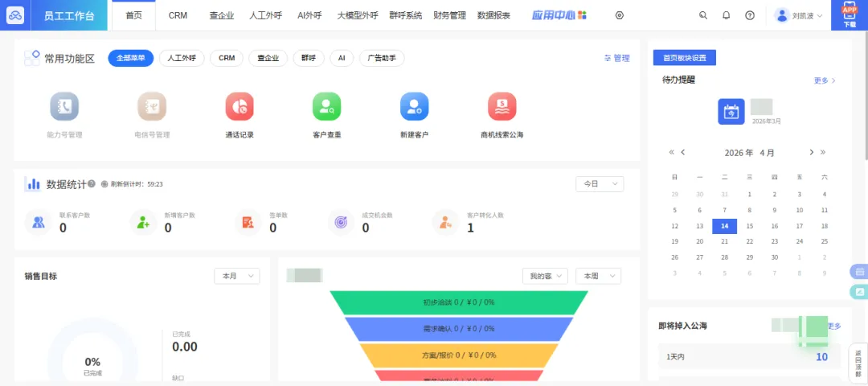Open the 本周 funnel period dropdown
The height and width of the screenshot is (386, 868).
pos(599,276)
